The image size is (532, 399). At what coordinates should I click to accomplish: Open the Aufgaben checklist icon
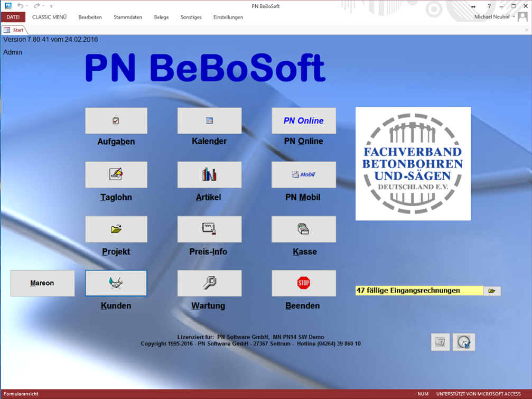point(116,120)
